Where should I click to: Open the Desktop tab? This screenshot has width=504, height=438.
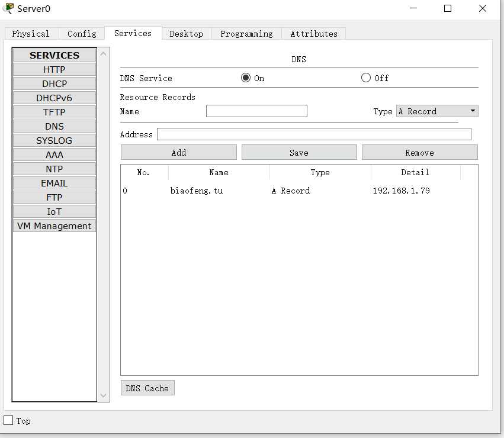[x=186, y=34]
